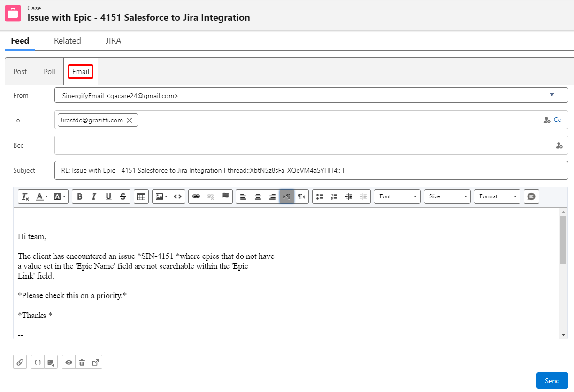Toggle bold formatting

(80, 196)
